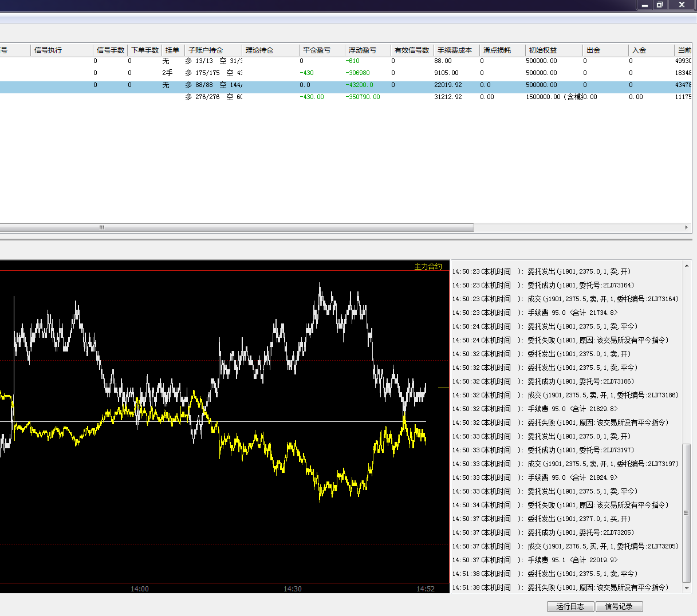The width and height of the screenshot is (697, 616).
Task: Click the log panel vertical scrollbar thumb
Action: pyautogui.click(x=687, y=512)
